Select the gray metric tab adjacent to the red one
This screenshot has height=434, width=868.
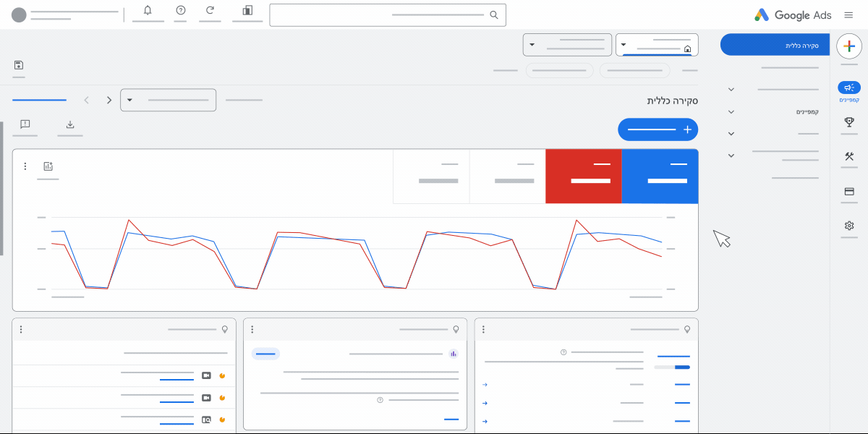point(507,176)
